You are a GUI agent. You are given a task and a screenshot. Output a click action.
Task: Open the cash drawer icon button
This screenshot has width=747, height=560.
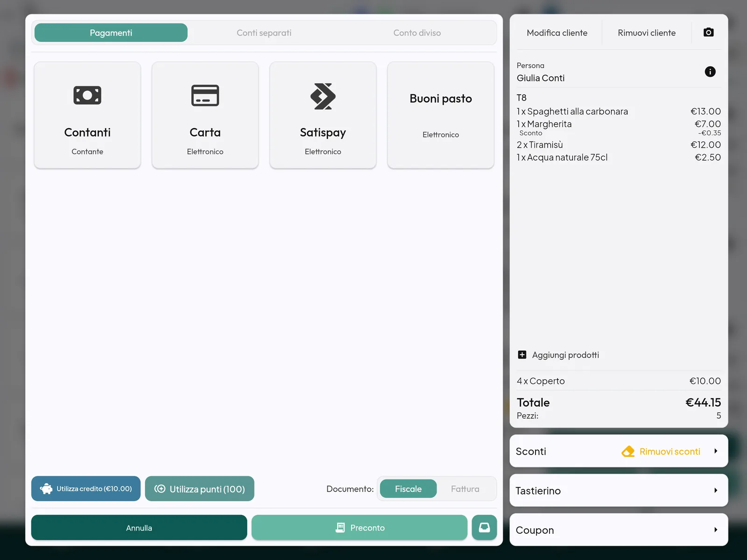coord(484,528)
